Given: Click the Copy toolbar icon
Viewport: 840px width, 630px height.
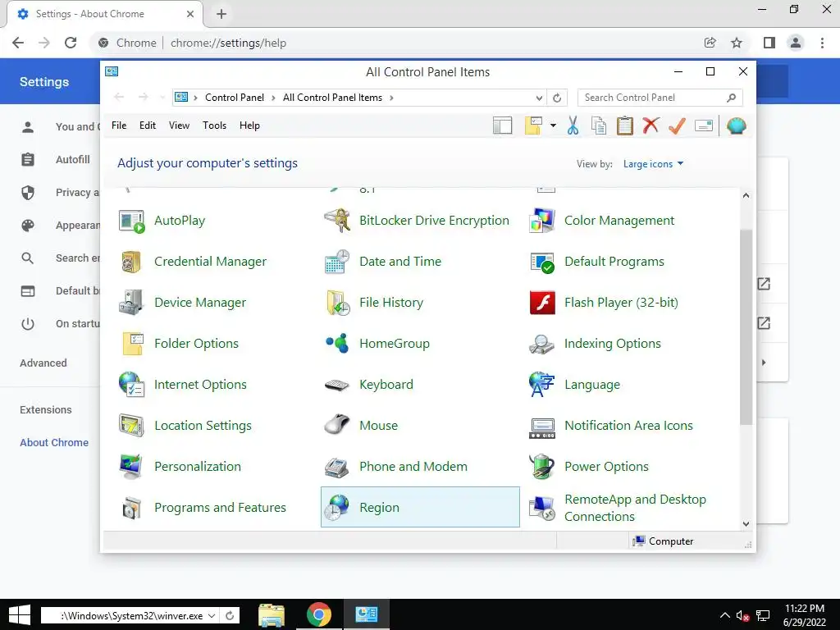Looking at the screenshot, I should point(598,126).
